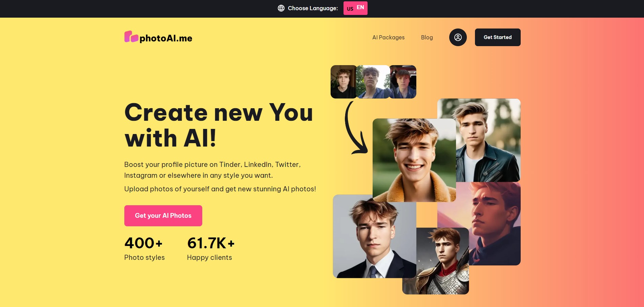Screen dimensions: 644x307
Task: Click the Get your AI Photos button
Action: [163, 216]
